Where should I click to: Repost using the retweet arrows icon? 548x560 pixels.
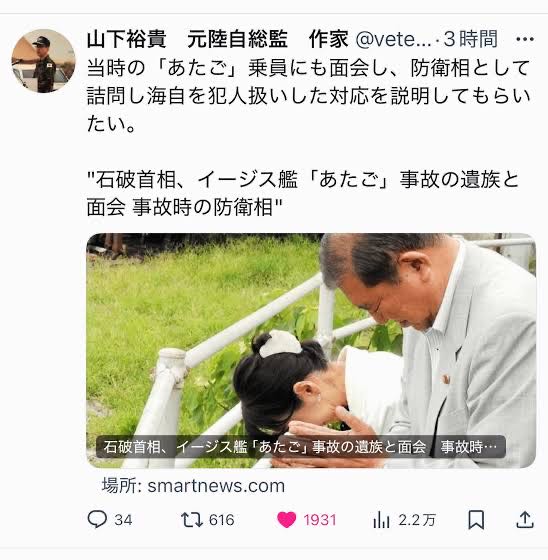tap(192, 520)
